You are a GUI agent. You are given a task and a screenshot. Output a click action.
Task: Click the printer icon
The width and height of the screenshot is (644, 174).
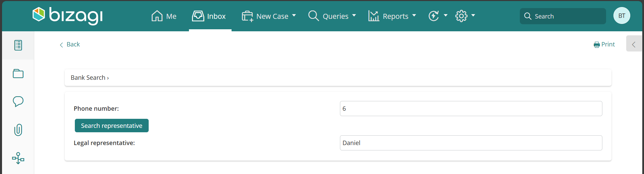click(x=596, y=45)
